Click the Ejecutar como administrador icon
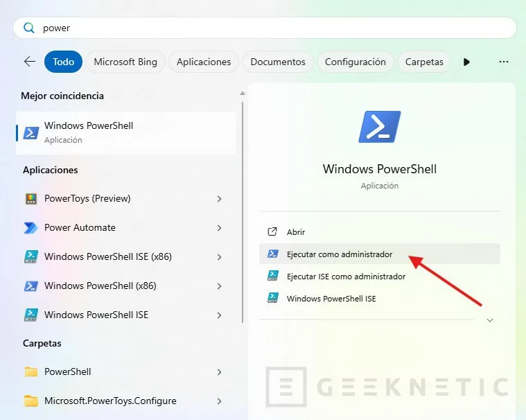526x420 pixels. click(273, 254)
